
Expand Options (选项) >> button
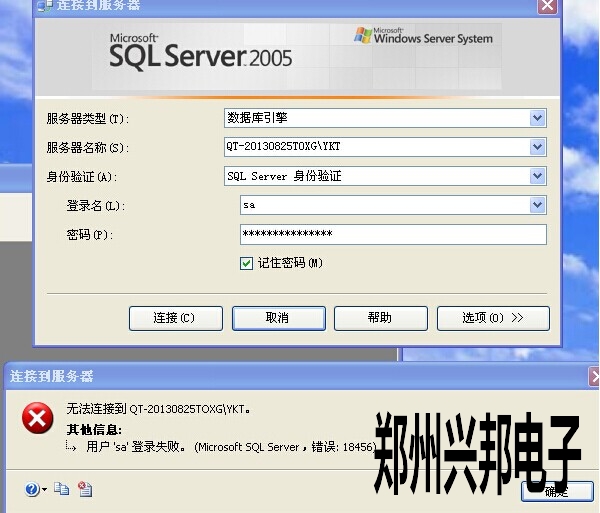tap(493, 318)
